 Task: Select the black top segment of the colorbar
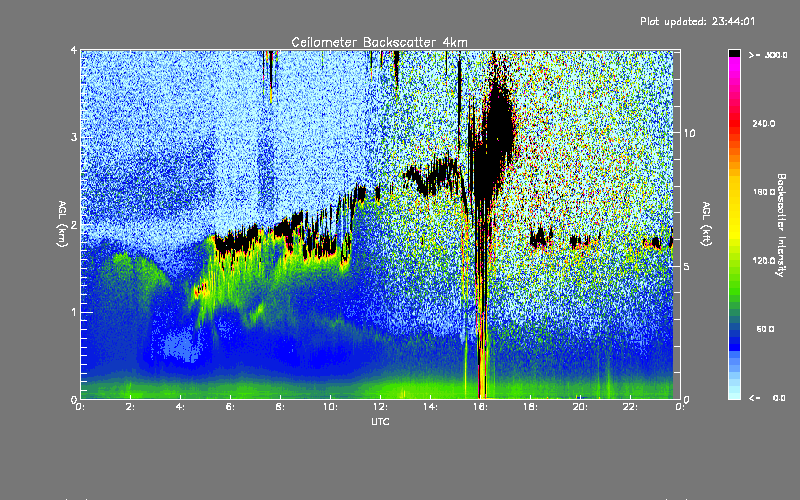coord(734,54)
